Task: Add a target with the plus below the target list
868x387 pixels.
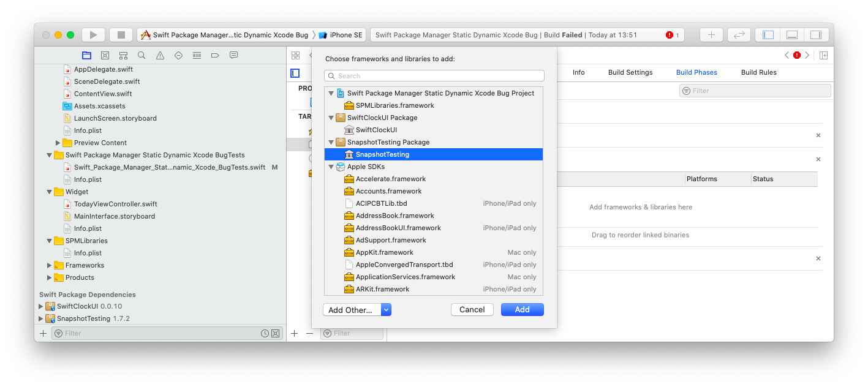Action: click(294, 333)
